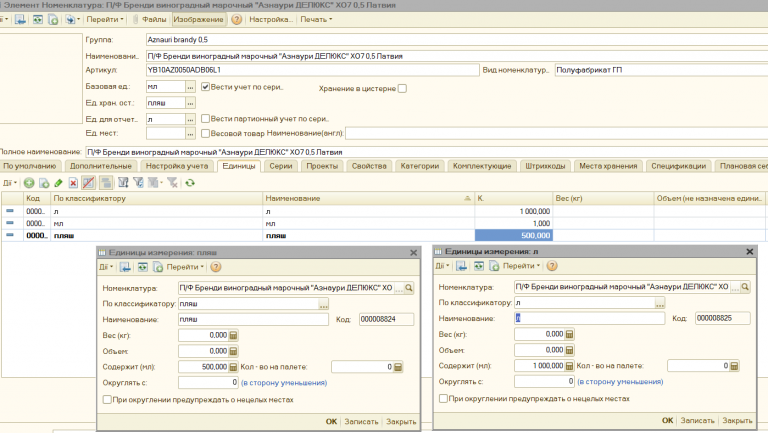Click the help icon in the л dialog toolbar
768x433 pixels.
pos(552,266)
